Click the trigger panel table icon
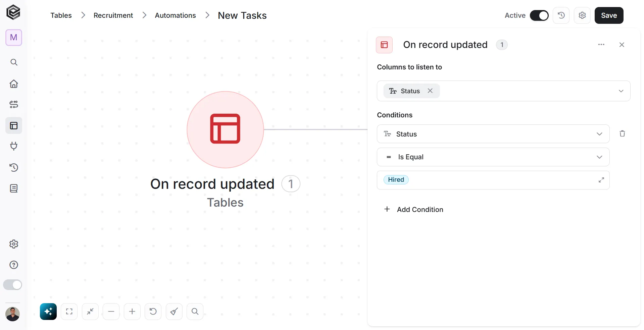The height and width of the screenshot is (330, 644). point(384,45)
